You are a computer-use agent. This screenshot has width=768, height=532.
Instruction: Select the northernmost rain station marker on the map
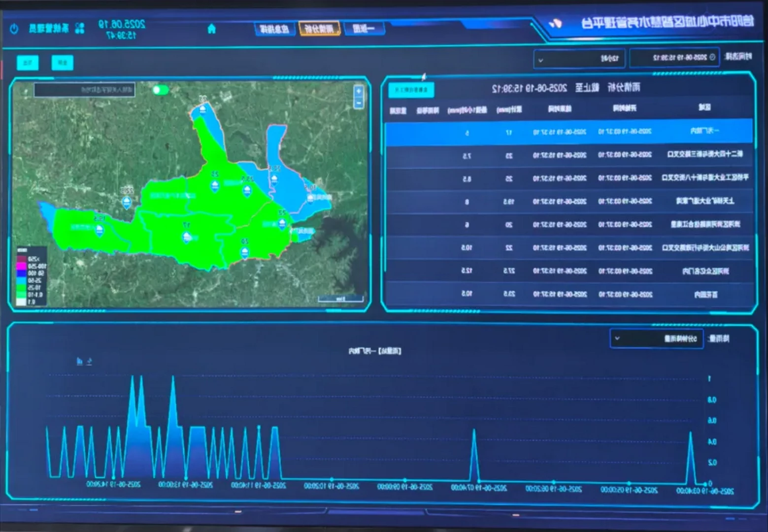click(x=202, y=109)
